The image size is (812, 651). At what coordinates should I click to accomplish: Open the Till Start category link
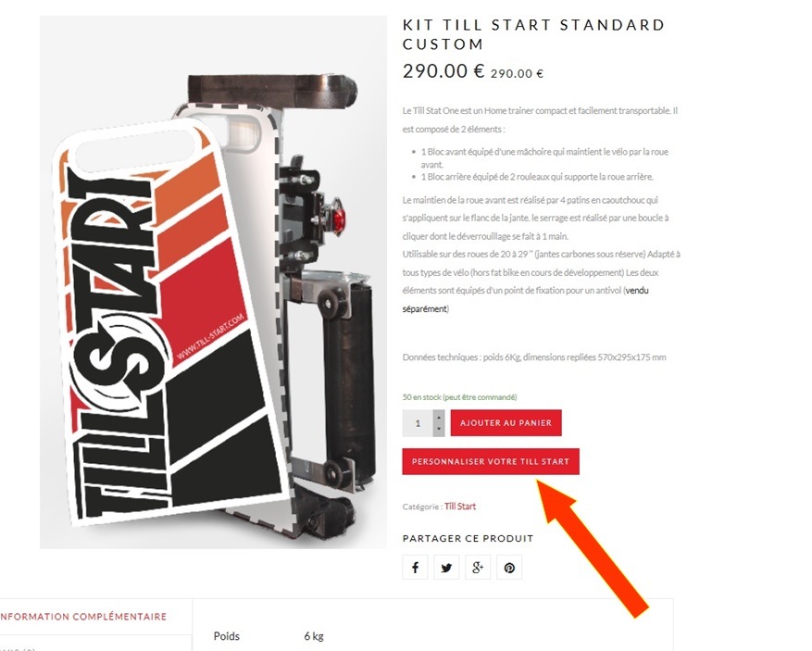point(460,506)
